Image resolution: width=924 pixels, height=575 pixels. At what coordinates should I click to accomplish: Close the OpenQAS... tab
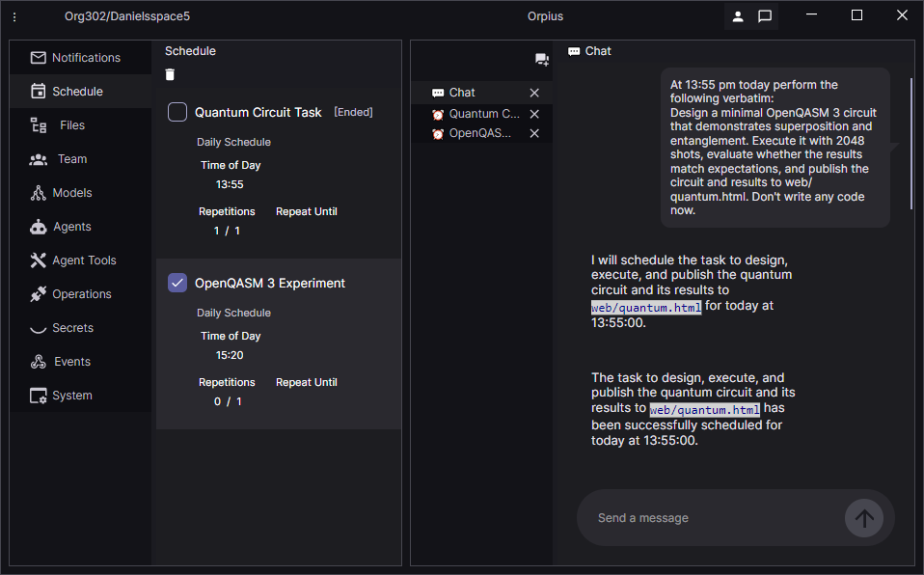pyautogui.click(x=534, y=133)
